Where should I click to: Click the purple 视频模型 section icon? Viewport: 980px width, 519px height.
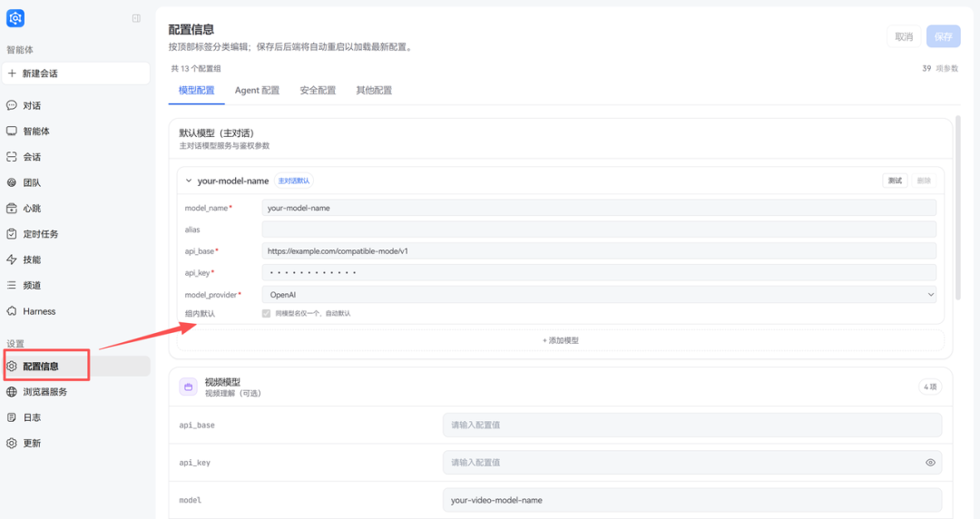click(x=188, y=387)
